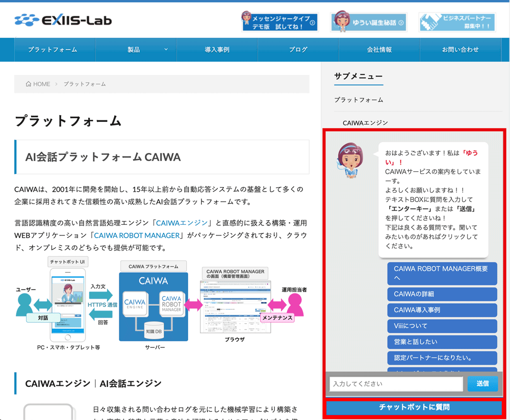Click the CAIWA platform architecture diagram

point(162,304)
